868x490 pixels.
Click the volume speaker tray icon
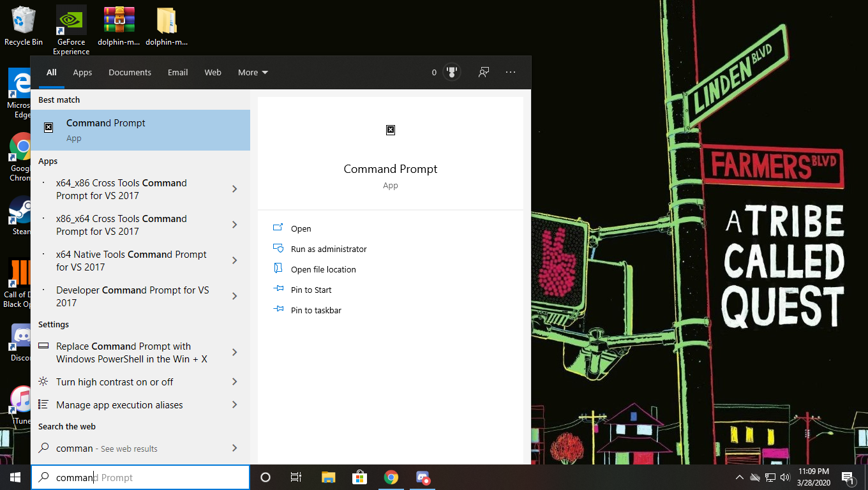tap(785, 477)
